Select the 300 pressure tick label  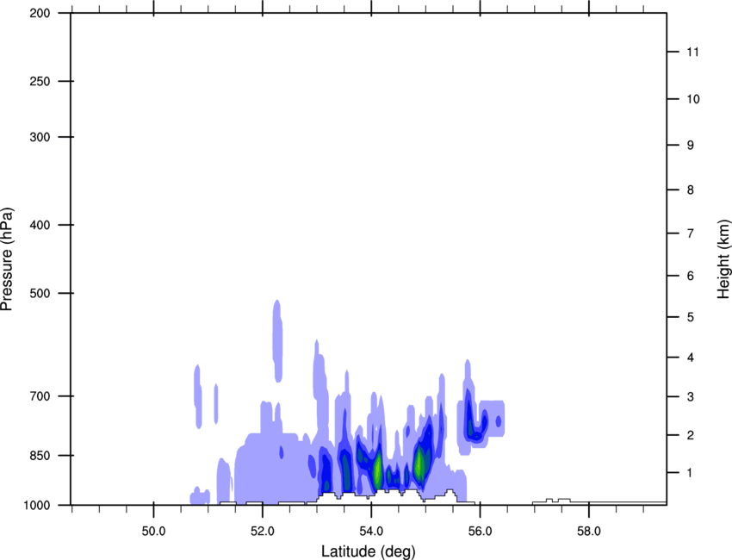(40, 137)
